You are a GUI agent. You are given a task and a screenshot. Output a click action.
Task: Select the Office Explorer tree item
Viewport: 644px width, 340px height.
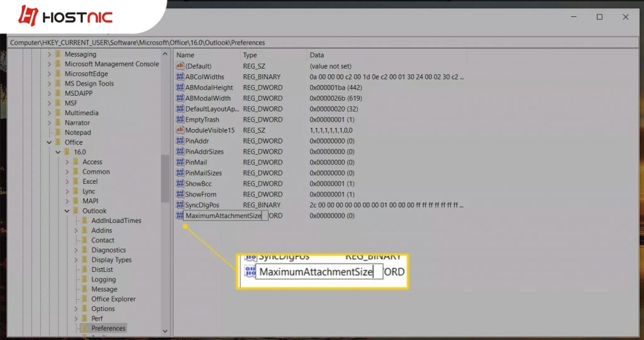113,299
